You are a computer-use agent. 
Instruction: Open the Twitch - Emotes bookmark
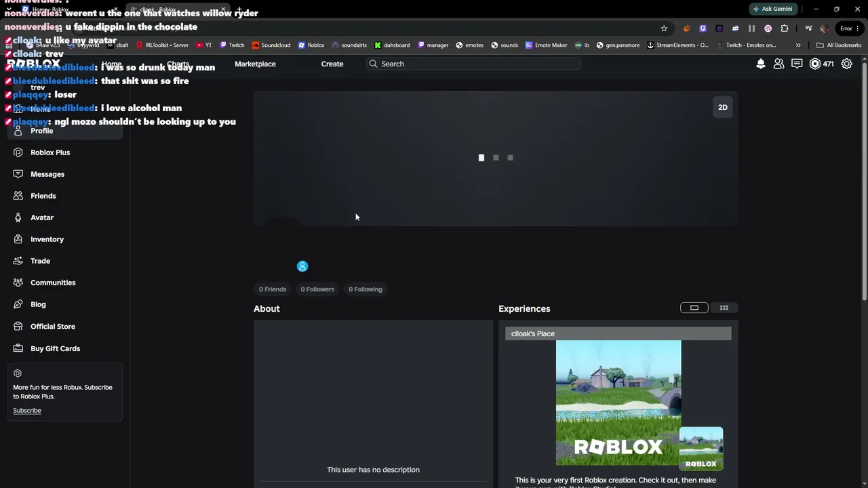[x=746, y=45]
